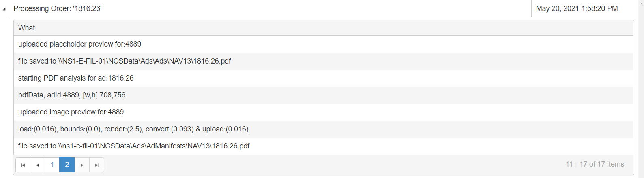This screenshot has height=178, width=644.
Task: Switch to page 1 in the pager
Action: [x=52, y=165]
